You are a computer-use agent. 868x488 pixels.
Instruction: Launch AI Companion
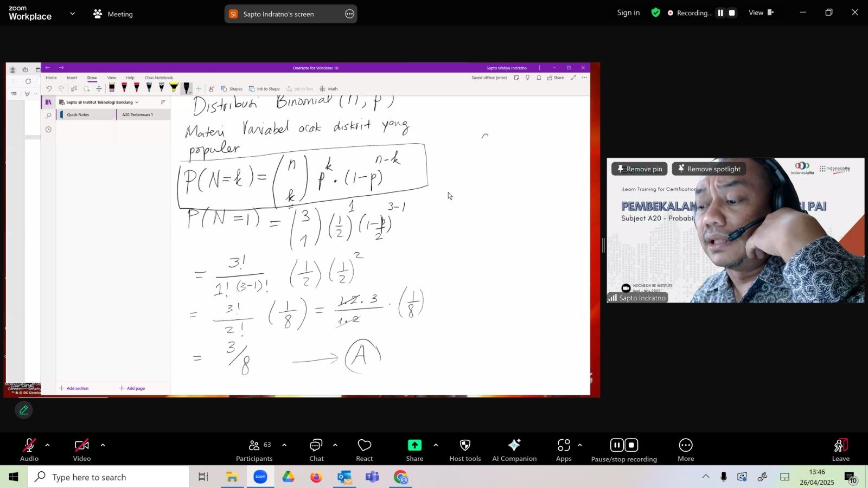[x=514, y=450]
